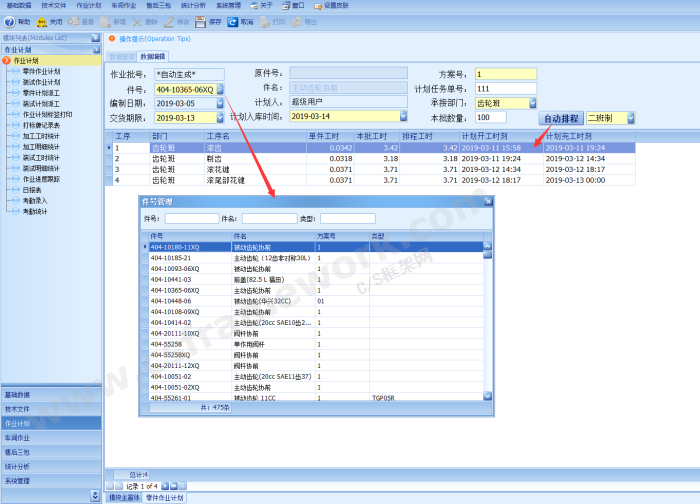Screen dimensions: 700x504
Task: Open the 承接部门 dropdown
Action: coord(533,103)
